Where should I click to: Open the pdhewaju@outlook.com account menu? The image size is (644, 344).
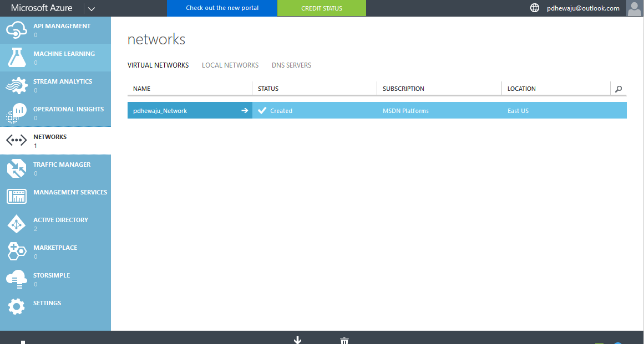(583, 8)
